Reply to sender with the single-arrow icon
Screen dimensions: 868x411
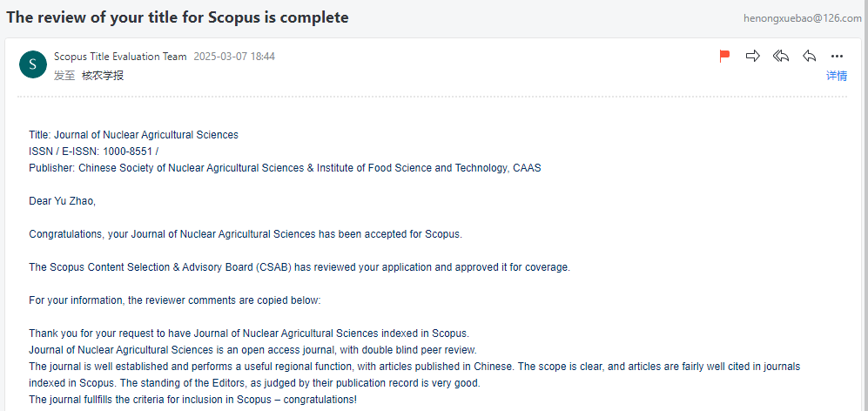[x=810, y=56]
